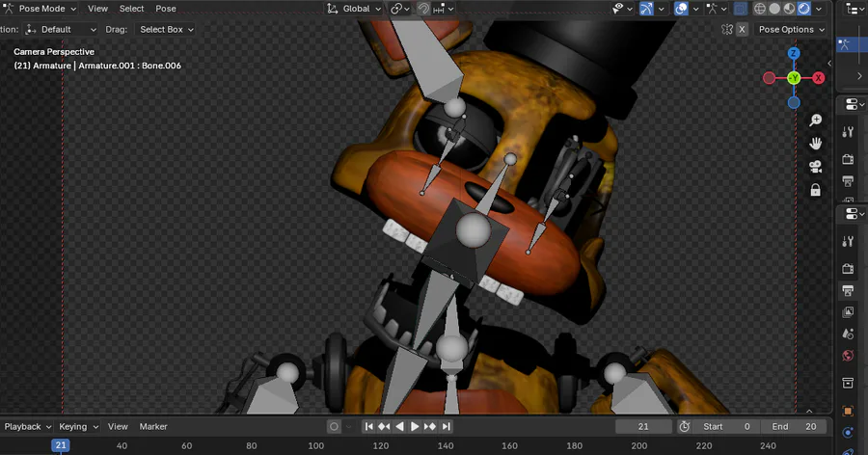Open the Pose Mode selector dropdown
The image size is (868, 455).
coord(40,9)
